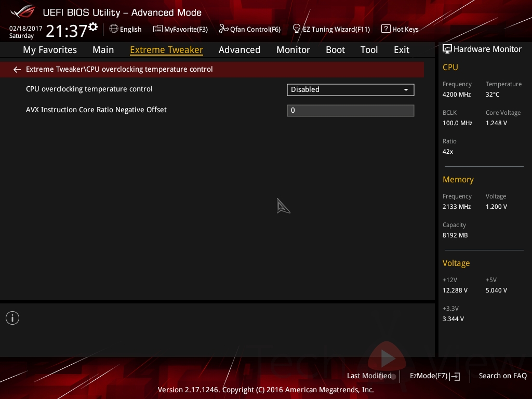The width and height of the screenshot is (532, 399).
Task: Click the Core Voltage value 1.248 V
Action: point(496,123)
